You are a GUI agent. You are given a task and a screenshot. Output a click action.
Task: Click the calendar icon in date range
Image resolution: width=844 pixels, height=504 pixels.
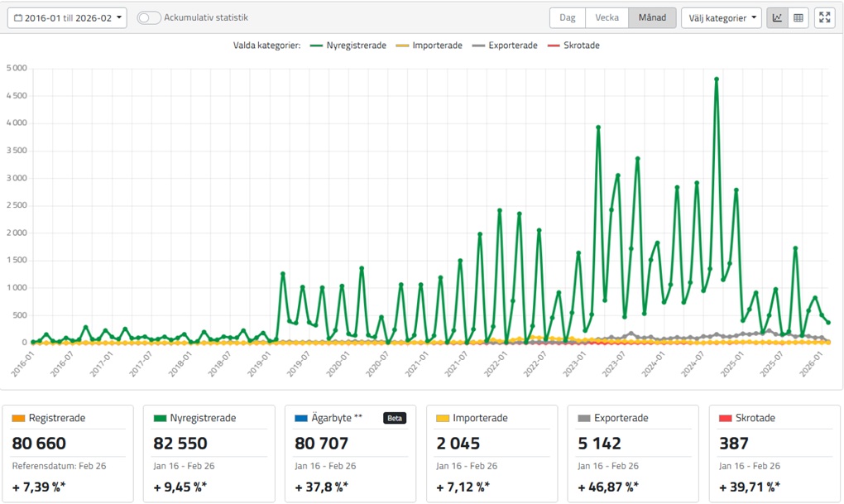click(x=18, y=17)
